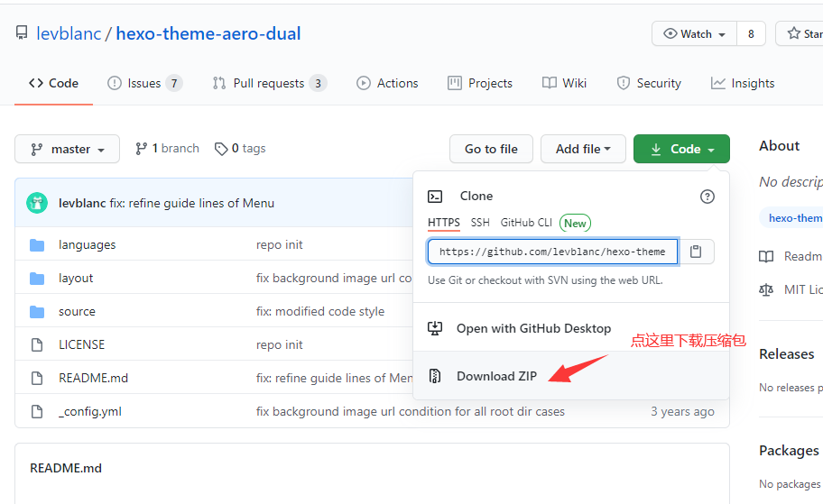Click the Open with GitHub Desktop icon
This screenshot has width=823, height=504.
tap(435, 328)
